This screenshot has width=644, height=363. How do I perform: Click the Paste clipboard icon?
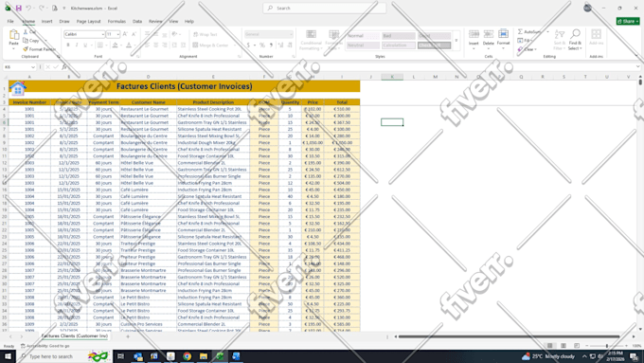(x=14, y=35)
